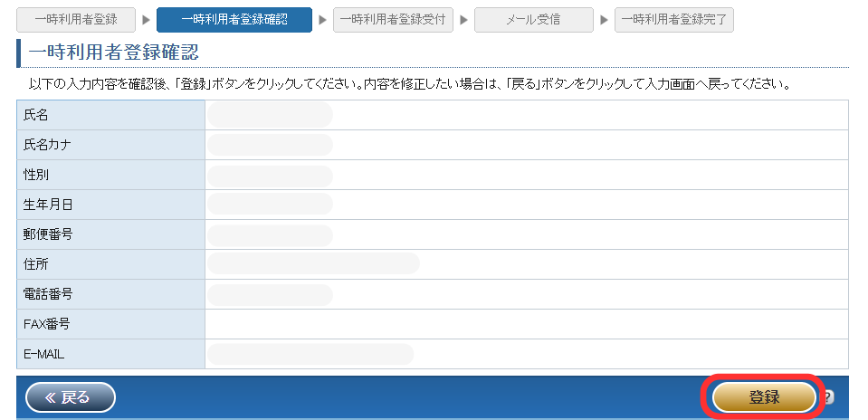The width and height of the screenshot is (868, 420).
Task: Click the empty FAX番号 value cell
Action: click(525, 324)
